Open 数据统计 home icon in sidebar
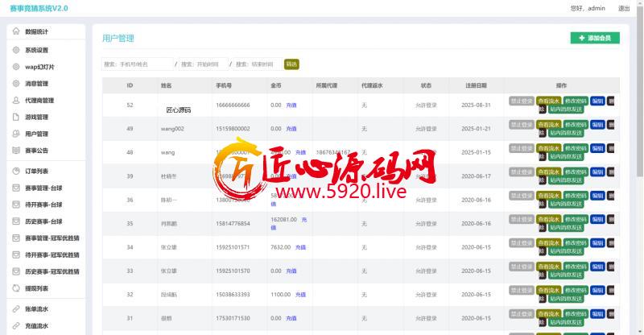The height and width of the screenshot is (335, 644). tap(16, 31)
